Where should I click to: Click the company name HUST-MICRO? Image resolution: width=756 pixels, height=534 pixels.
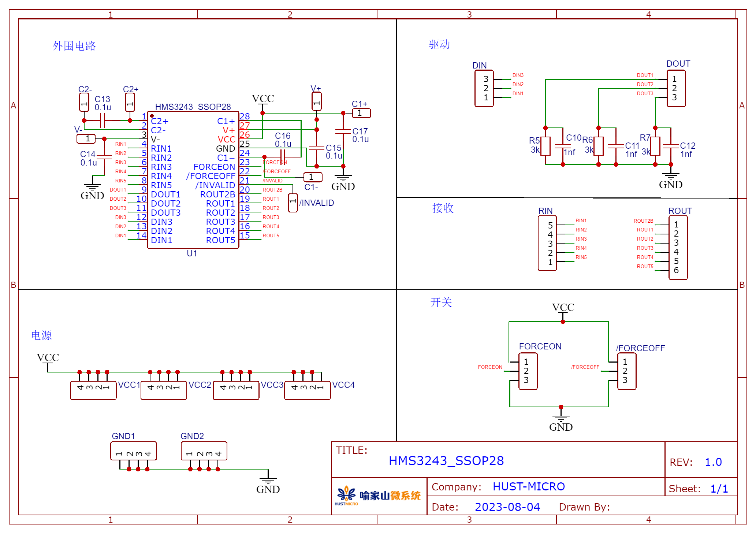pyautogui.click(x=529, y=486)
